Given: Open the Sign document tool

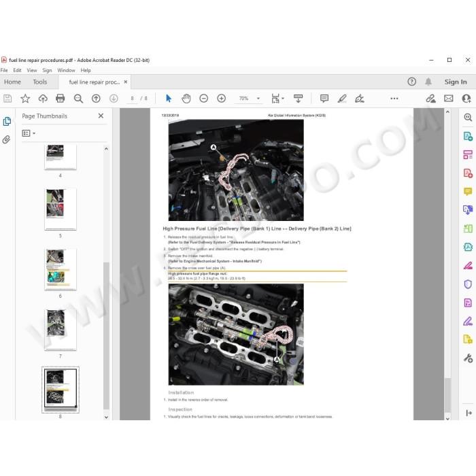Looking at the screenshot, I should pyautogui.click(x=360, y=99).
